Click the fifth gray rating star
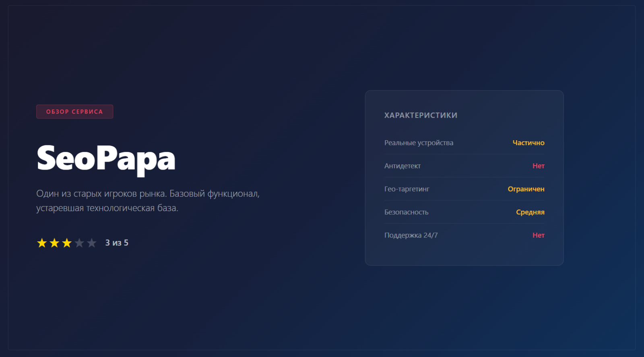 [92, 243]
